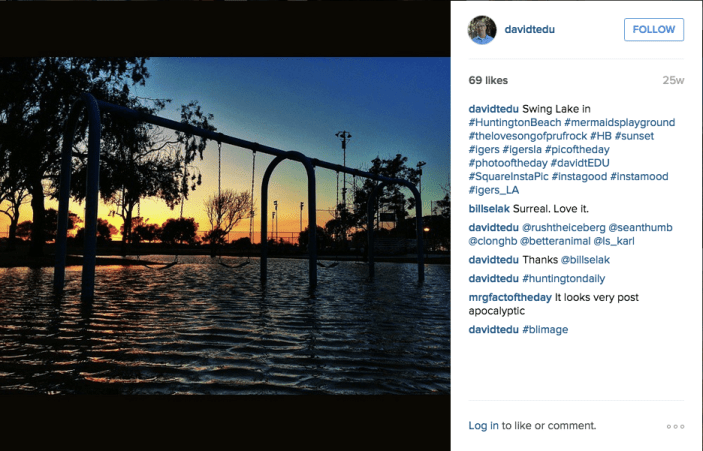Click the davidtedu profile avatar
This screenshot has width=703, height=451.
(483, 30)
